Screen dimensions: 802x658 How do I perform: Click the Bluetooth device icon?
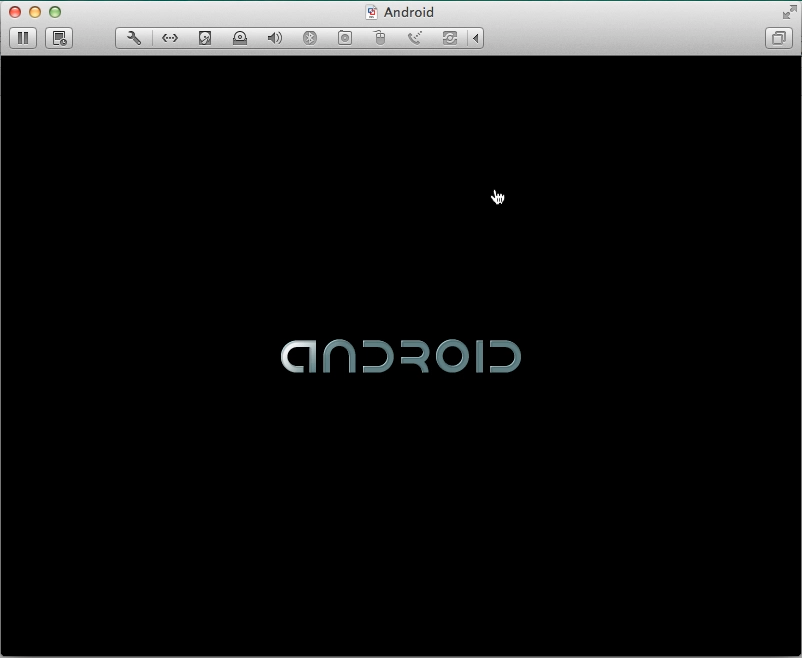point(309,38)
